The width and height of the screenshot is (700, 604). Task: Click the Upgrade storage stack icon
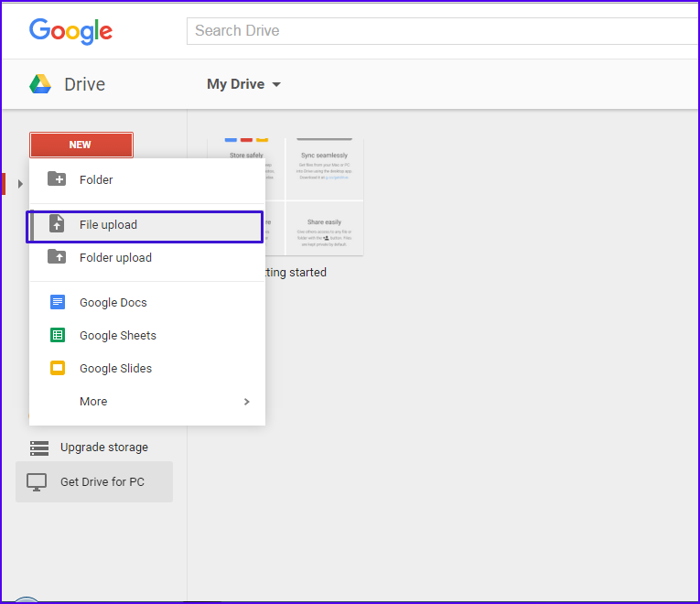pyautogui.click(x=39, y=448)
